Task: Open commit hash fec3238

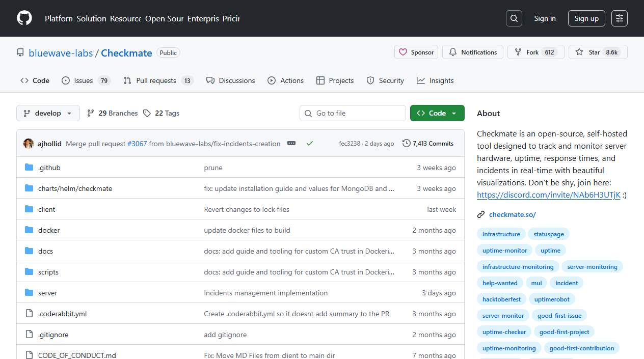Action: click(350, 144)
